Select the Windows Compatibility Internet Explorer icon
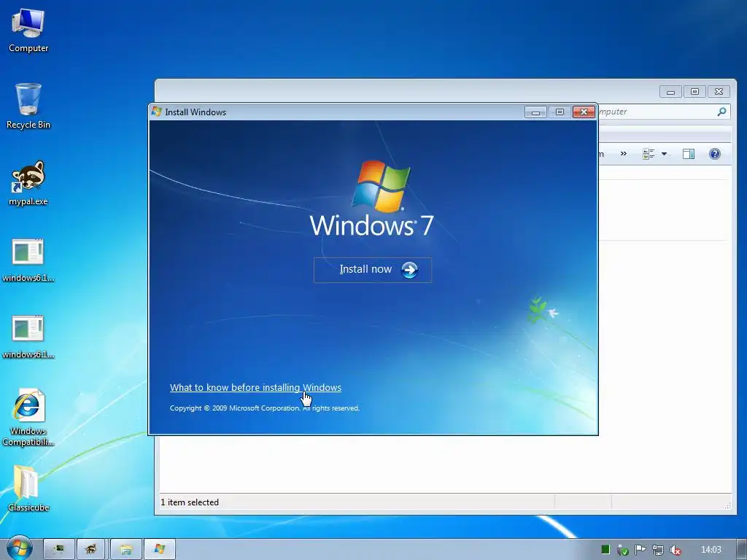 (x=28, y=418)
